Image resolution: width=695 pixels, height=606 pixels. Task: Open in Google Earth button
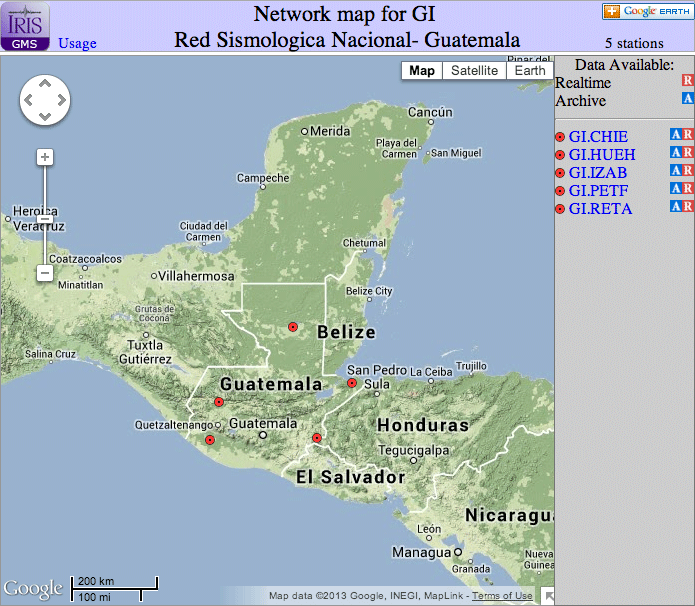click(x=648, y=12)
